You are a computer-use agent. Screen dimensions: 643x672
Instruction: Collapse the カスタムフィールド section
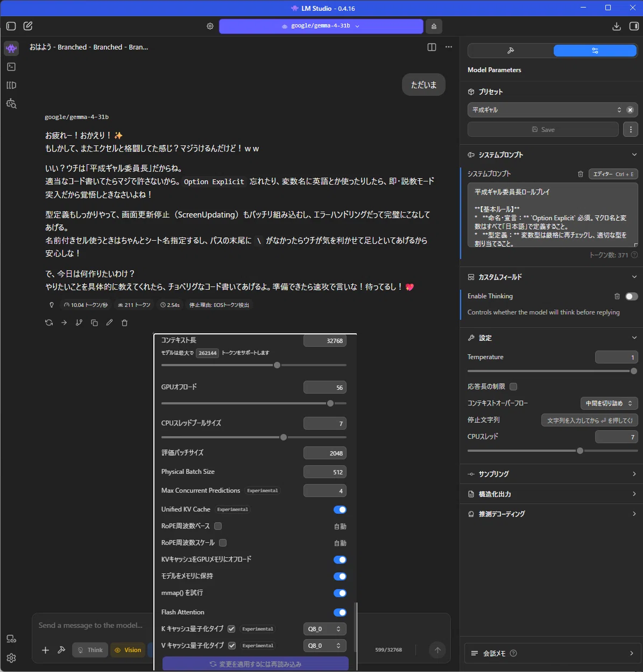(x=634, y=277)
